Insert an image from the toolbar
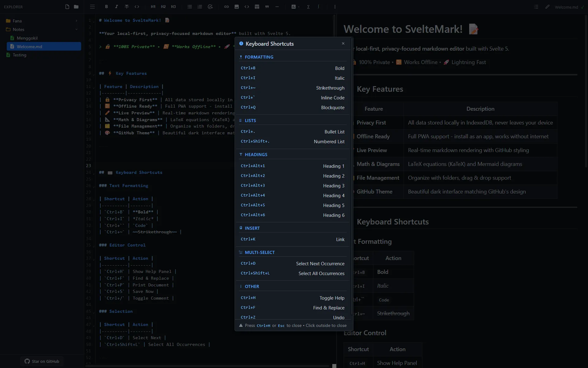The height and width of the screenshot is (368, 588). 236,7
